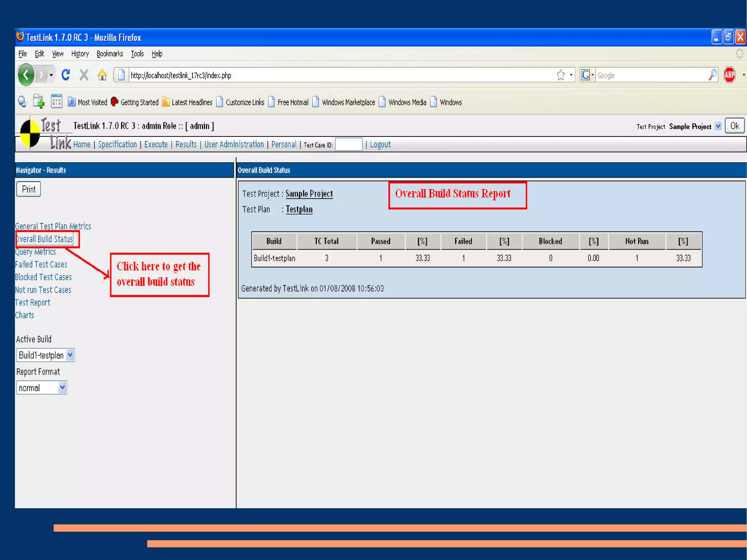Go back with the green back arrow
Viewport: 747px width, 560px height.
[x=26, y=75]
